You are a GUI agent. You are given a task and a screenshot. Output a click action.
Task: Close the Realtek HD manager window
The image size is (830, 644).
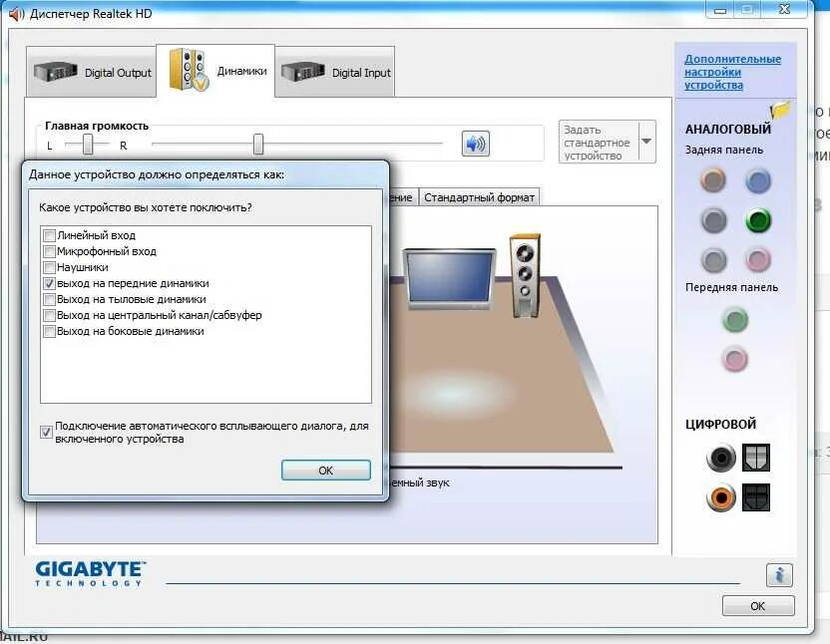coord(784,10)
